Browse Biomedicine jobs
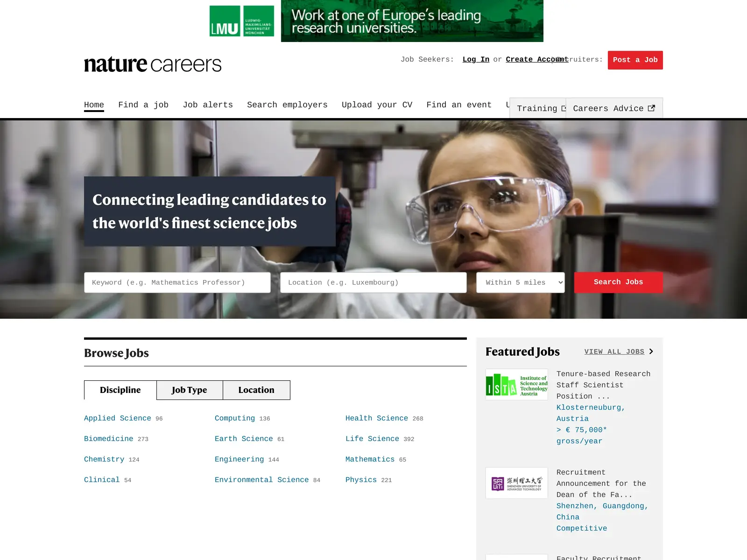The image size is (747, 560). (109, 439)
